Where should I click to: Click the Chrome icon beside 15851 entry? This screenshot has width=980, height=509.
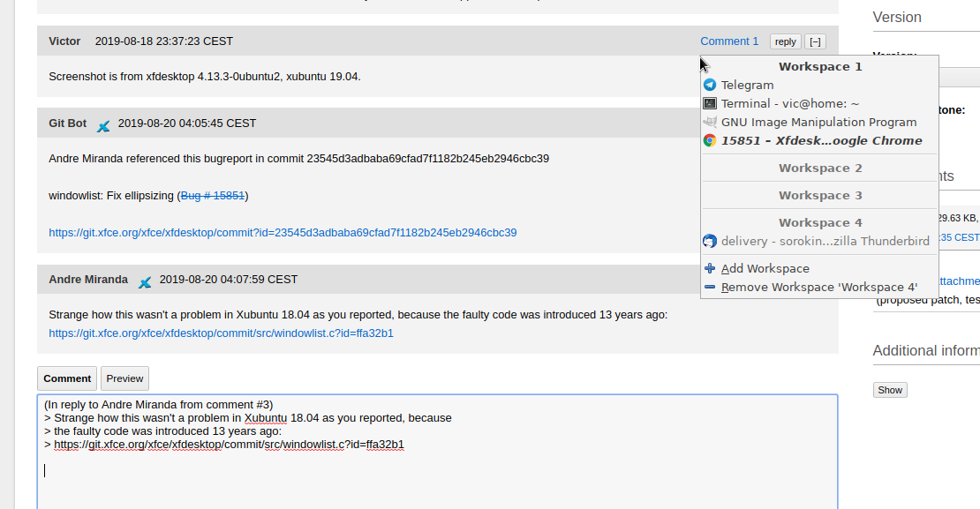[710, 140]
